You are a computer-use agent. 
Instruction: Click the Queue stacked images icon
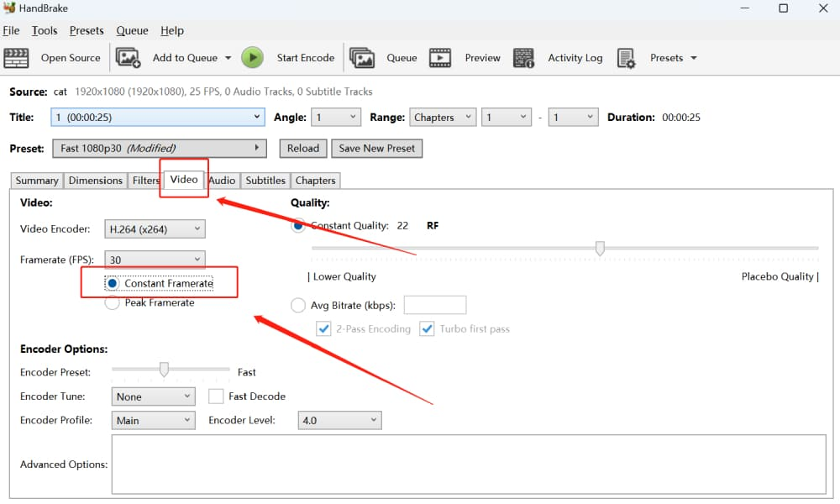(362, 58)
